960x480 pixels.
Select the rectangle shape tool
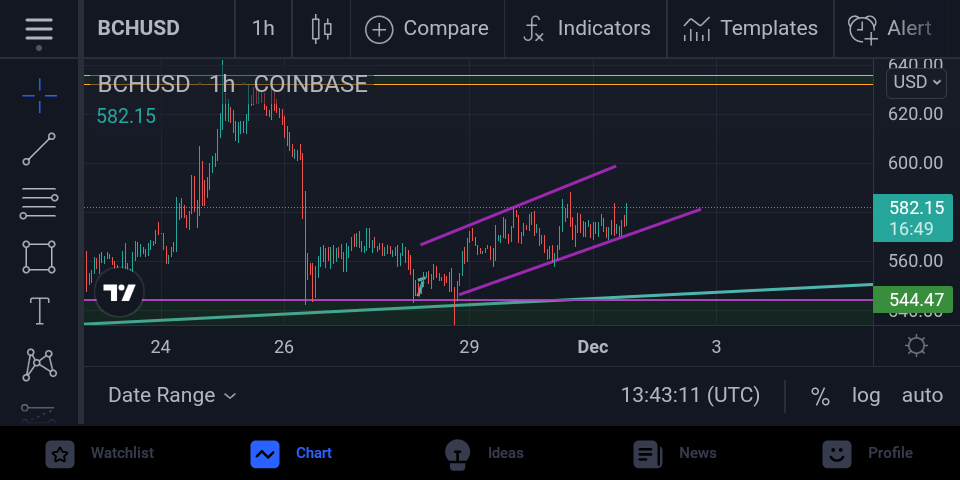pos(39,257)
